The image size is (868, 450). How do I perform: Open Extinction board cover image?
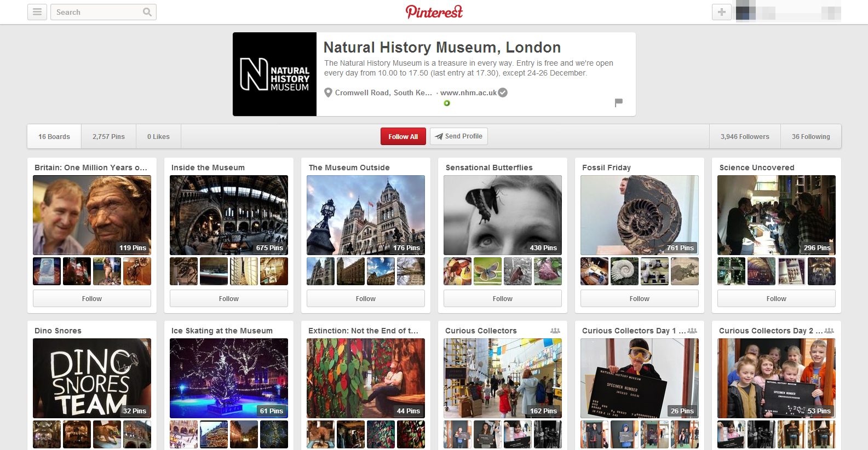[x=366, y=378]
